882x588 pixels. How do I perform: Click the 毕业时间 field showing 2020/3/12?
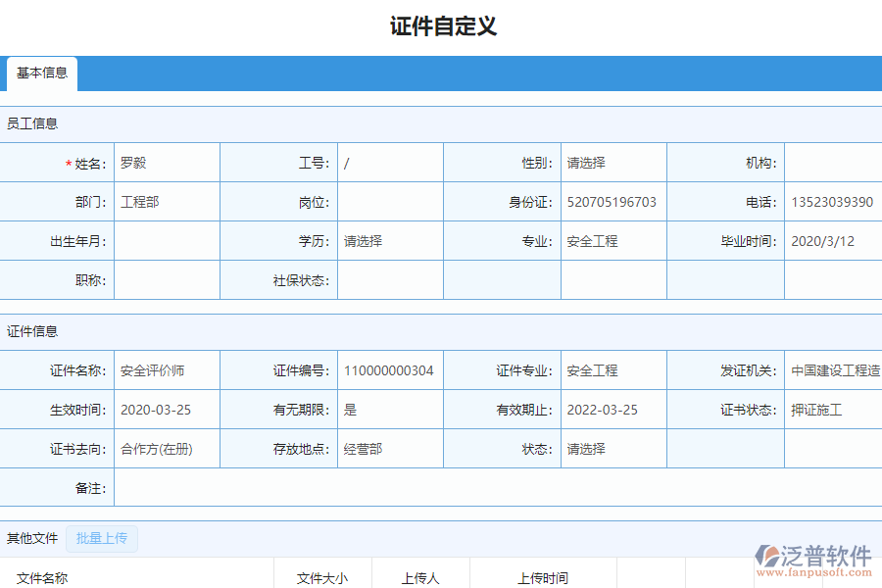[x=833, y=240]
